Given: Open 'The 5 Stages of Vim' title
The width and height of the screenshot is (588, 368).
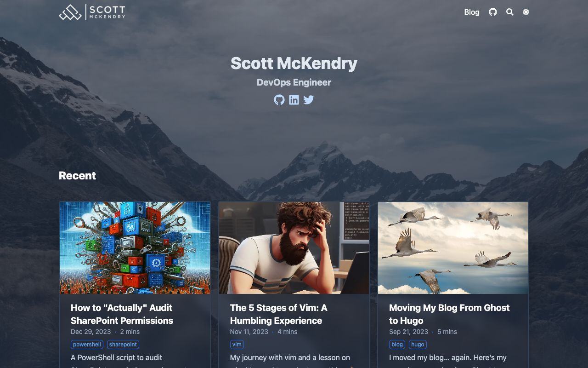Looking at the screenshot, I should coord(279,314).
